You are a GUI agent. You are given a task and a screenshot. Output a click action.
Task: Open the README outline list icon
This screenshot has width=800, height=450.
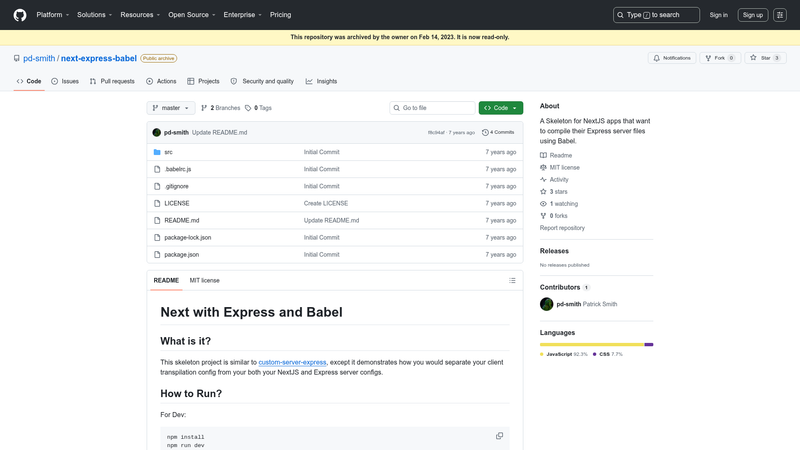512,281
